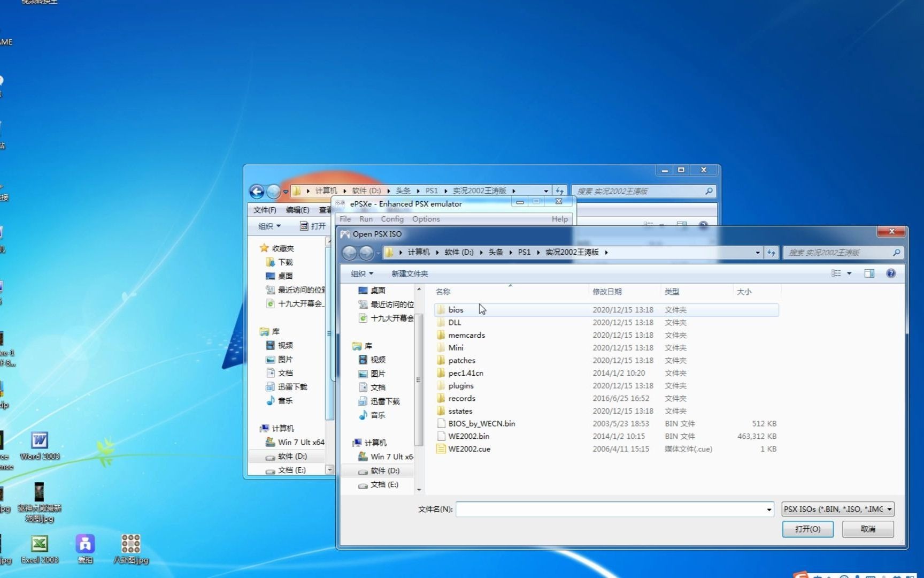Click 头条 breadcrumb in dialog address bar
The width and height of the screenshot is (924, 578).
(496, 252)
